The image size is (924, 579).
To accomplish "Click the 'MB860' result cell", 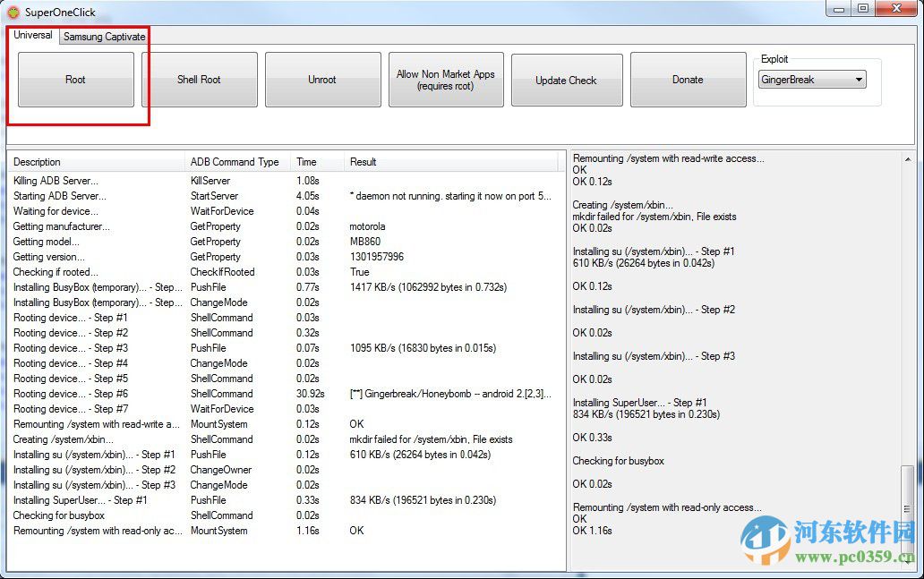I will pyautogui.click(x=365, y=243).
